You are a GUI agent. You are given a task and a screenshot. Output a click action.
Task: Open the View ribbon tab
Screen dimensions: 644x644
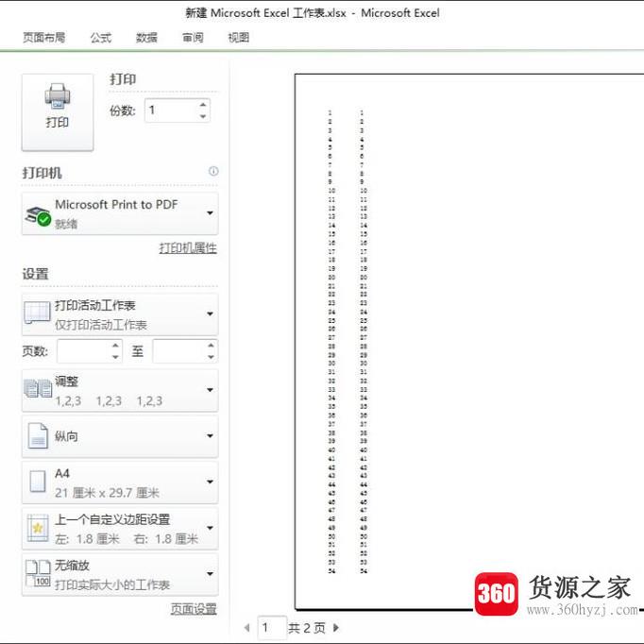(x=239, y=38)
